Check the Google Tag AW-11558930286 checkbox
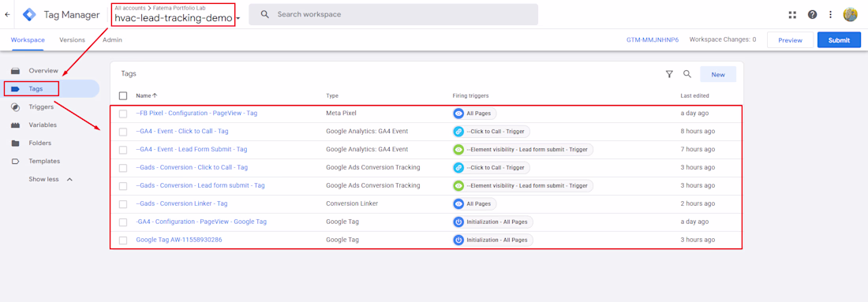Screen dimensions: 868x302 (x=123, y=240)
